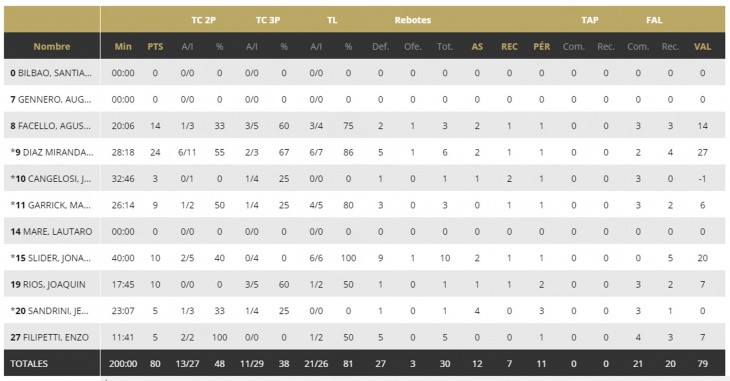Open player 19 RIOS, JOAQUIN
730x381 pixels.
(48, 285)
